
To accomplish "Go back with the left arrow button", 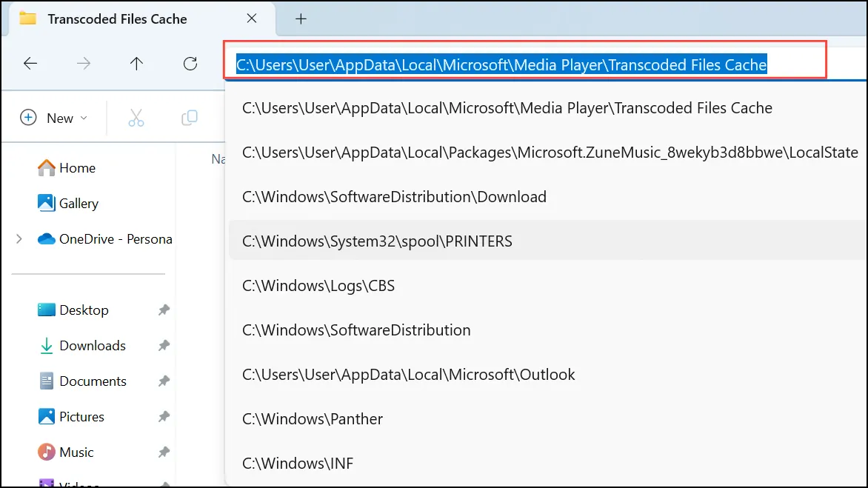I will tap(30, 64).
